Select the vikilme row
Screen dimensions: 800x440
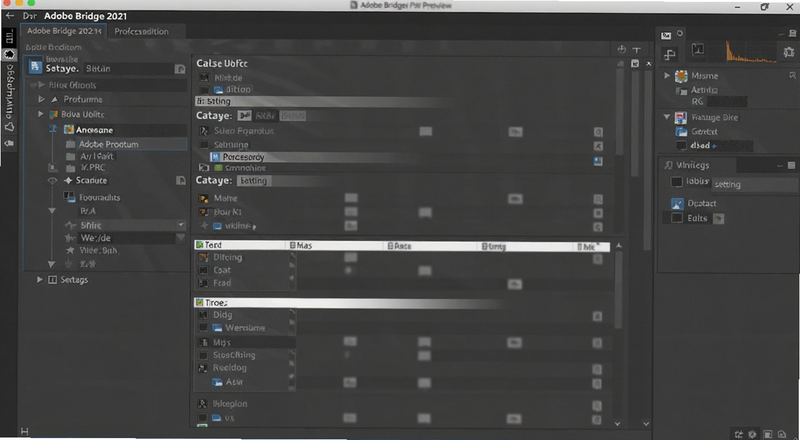tap(401, 226)
